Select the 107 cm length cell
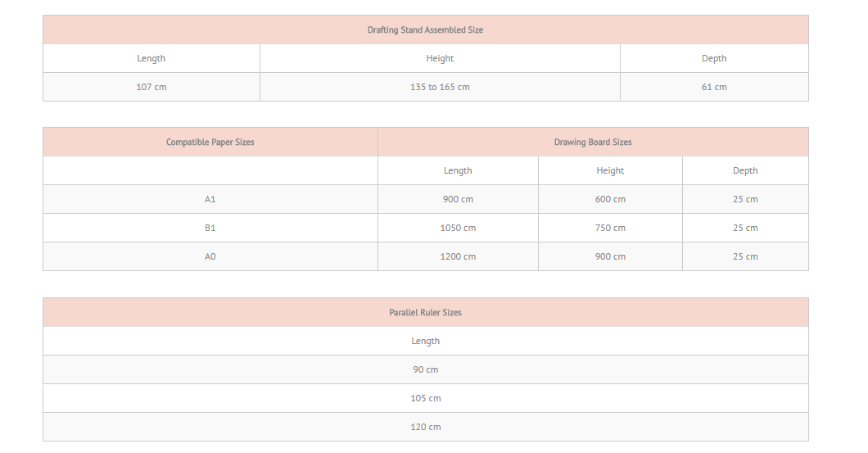Viewport: 868px width, 453px height. point(151,87)
